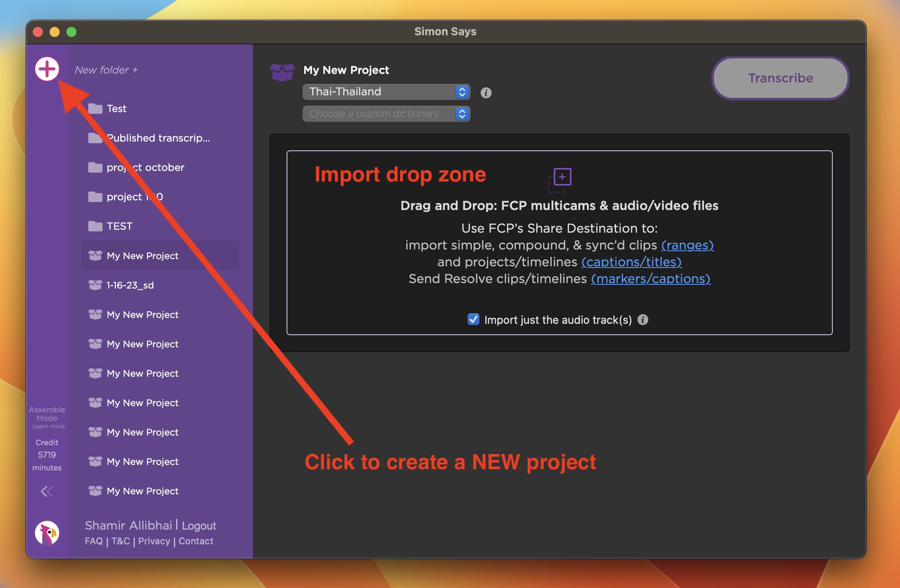Click the info icon beside language dropdown
The height and width of the screenshot is (588, 900).
point(486,92)
